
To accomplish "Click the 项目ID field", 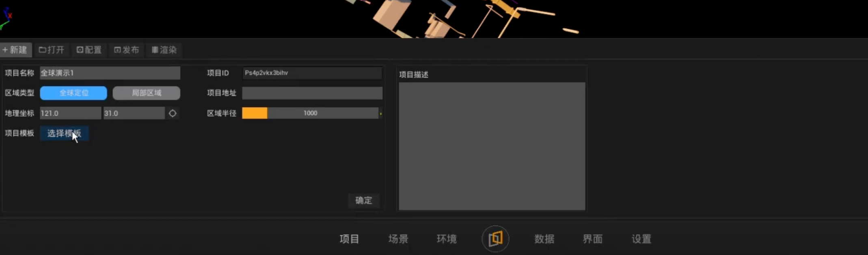I will coord(312,73).
